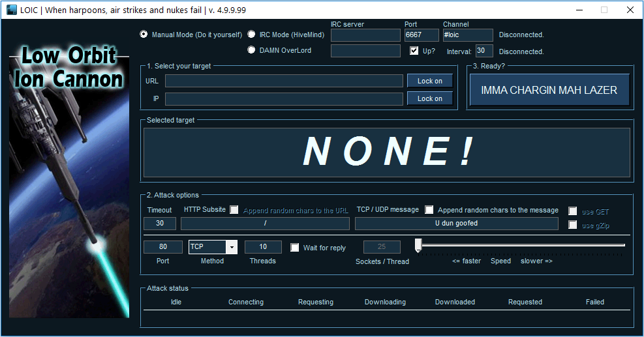Image resolution: width=644 pixels, height=337 pixels.
Task: Click the NONE! selected target display
Action: (x=387, y=153)
